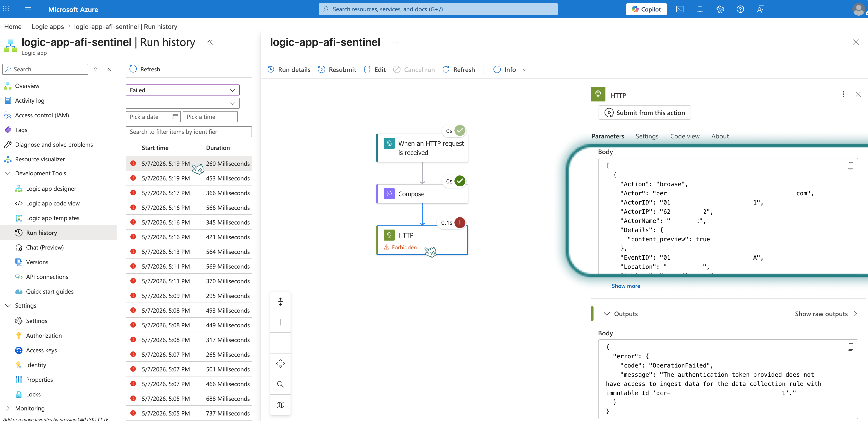
Task: Open the notifications bell
Action: point(700,9)
